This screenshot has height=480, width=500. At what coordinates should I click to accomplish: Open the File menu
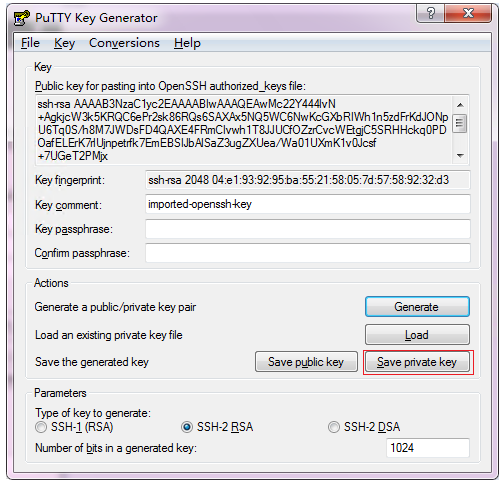pyautogui.click(x=30, y=43)
